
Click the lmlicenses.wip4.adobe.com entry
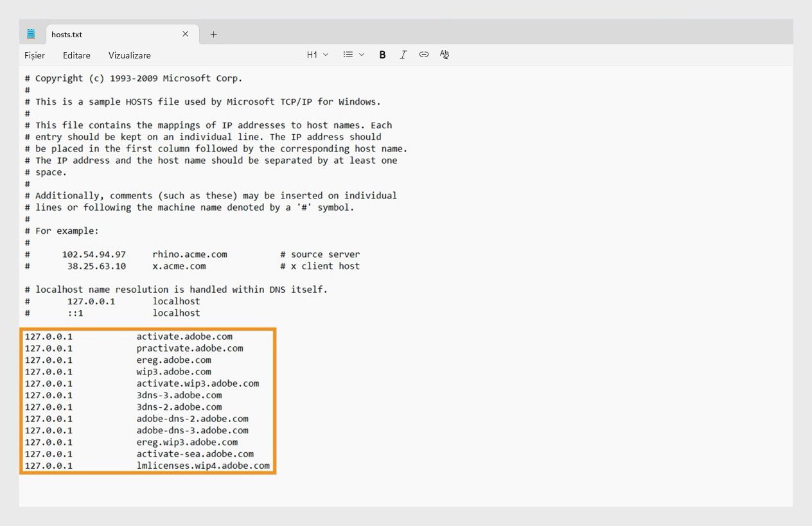[203, 466]
